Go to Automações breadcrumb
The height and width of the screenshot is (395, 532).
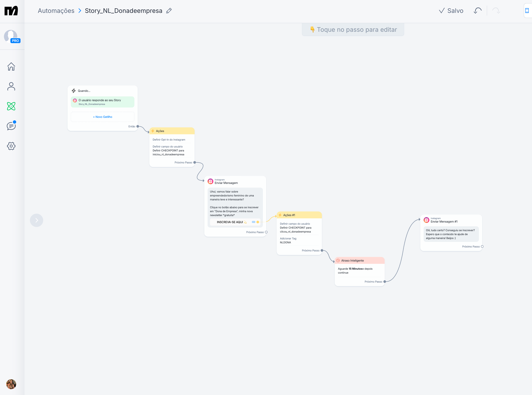[x=56, y=11]
